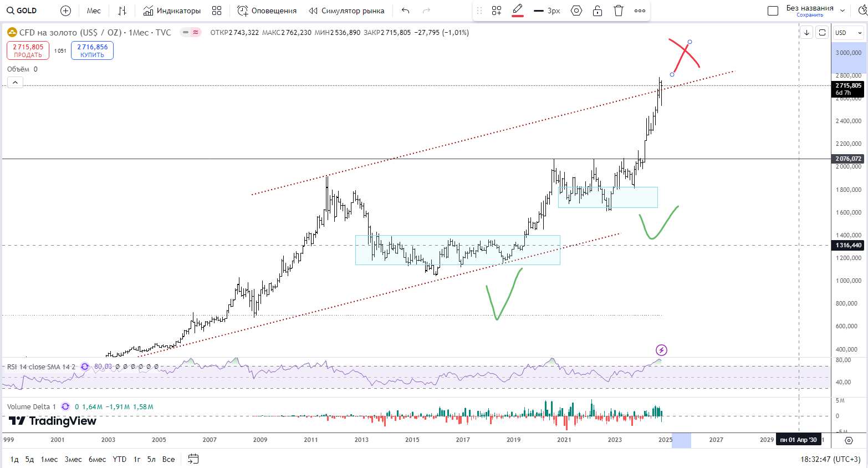
Task: Open drawing settings hexagon icon
Action: pos(576,11)
